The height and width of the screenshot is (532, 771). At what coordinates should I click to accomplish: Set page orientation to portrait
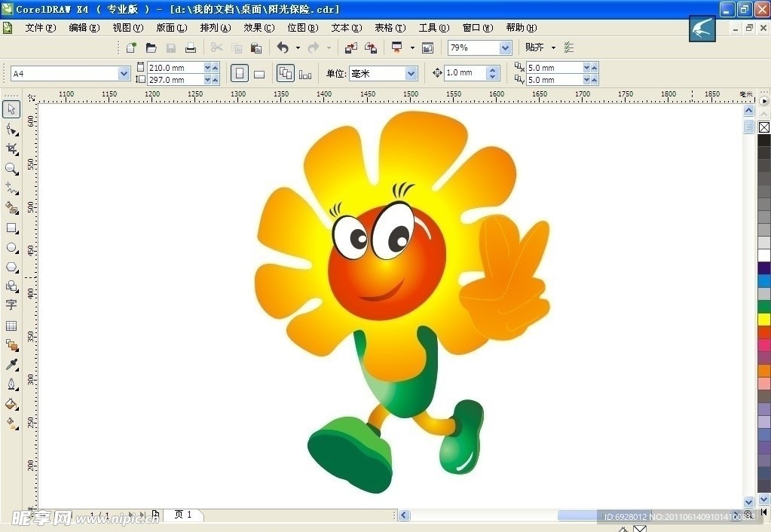point(240,74)
